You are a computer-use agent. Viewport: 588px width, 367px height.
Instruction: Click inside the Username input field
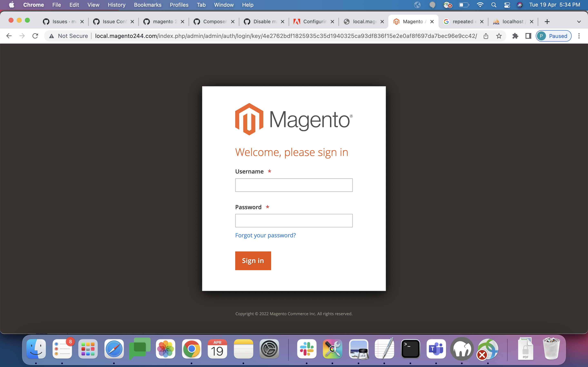tap(294, 185)
